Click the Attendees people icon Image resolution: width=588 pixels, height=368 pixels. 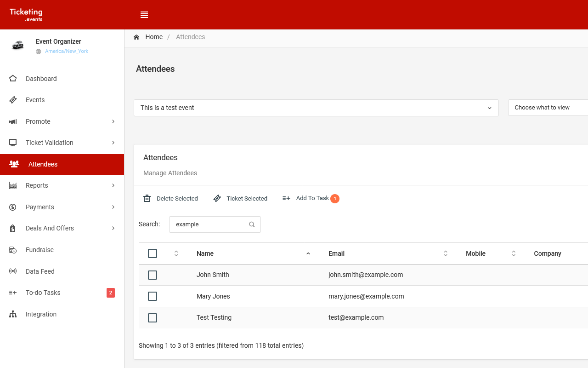(x=14, y=164)
